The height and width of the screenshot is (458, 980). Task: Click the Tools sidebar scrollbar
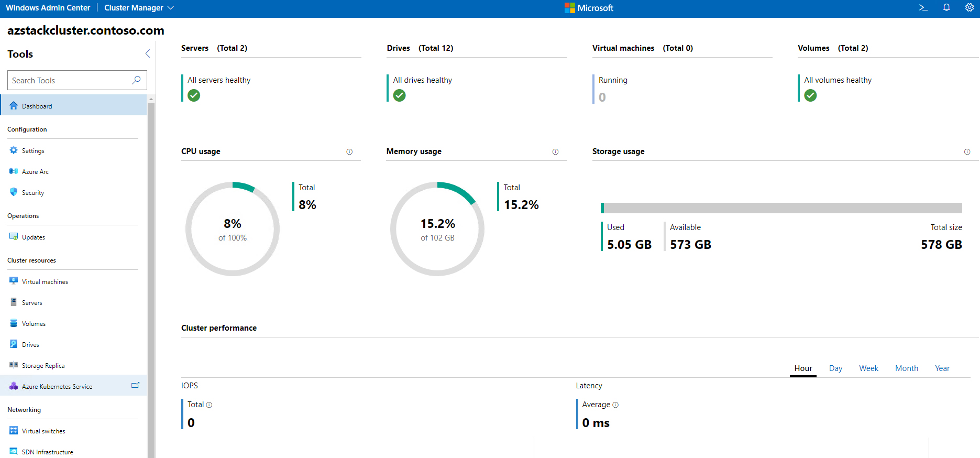pyautogui.click(x=151, y=280)
